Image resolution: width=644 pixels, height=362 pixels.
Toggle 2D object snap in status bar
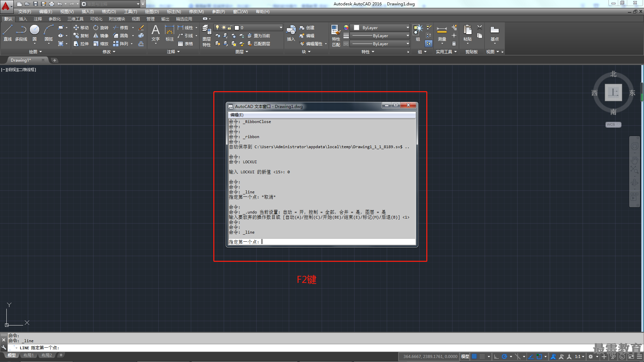click(x=539, y=357)
